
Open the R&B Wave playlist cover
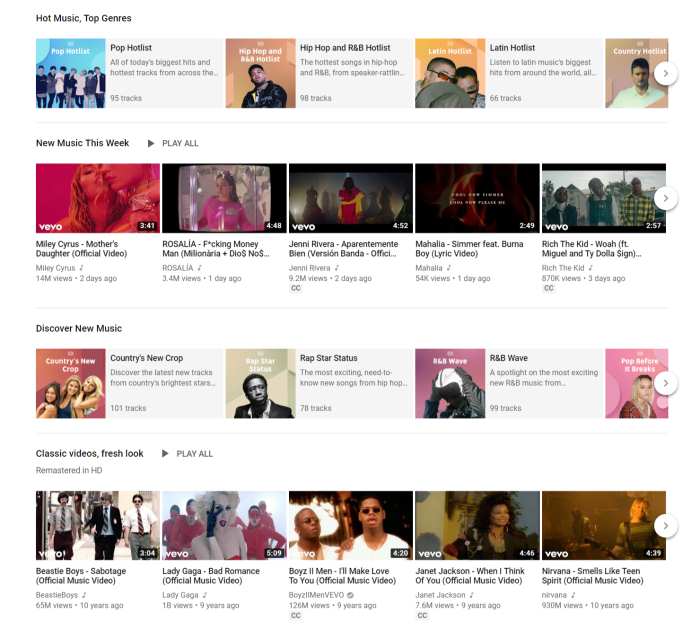point(450,383)
